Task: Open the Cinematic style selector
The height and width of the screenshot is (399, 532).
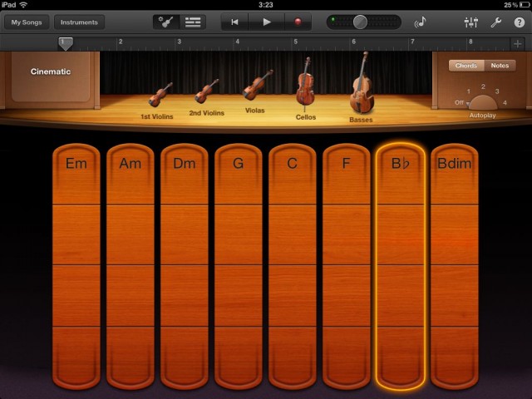Action: click(51, 72)
